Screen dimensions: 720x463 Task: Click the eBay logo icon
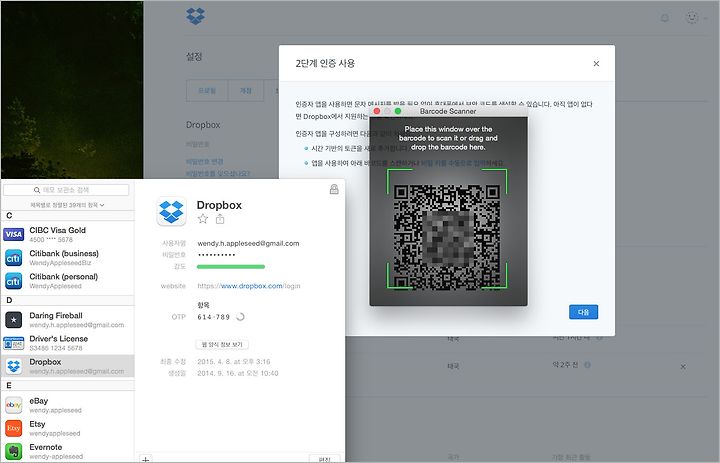13,405
